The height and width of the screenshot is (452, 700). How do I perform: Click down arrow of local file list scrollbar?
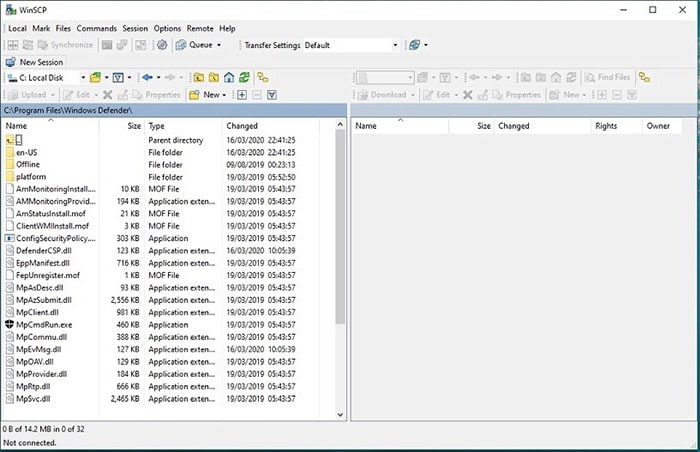(340, 414)
